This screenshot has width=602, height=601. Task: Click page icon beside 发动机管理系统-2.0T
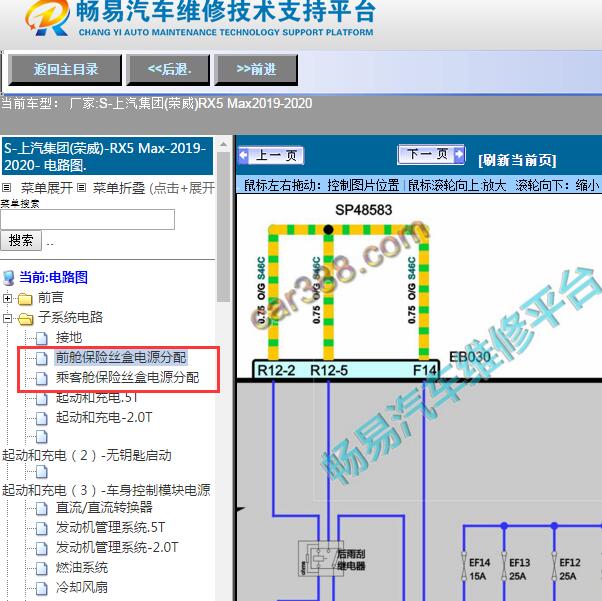pos(42,548)
